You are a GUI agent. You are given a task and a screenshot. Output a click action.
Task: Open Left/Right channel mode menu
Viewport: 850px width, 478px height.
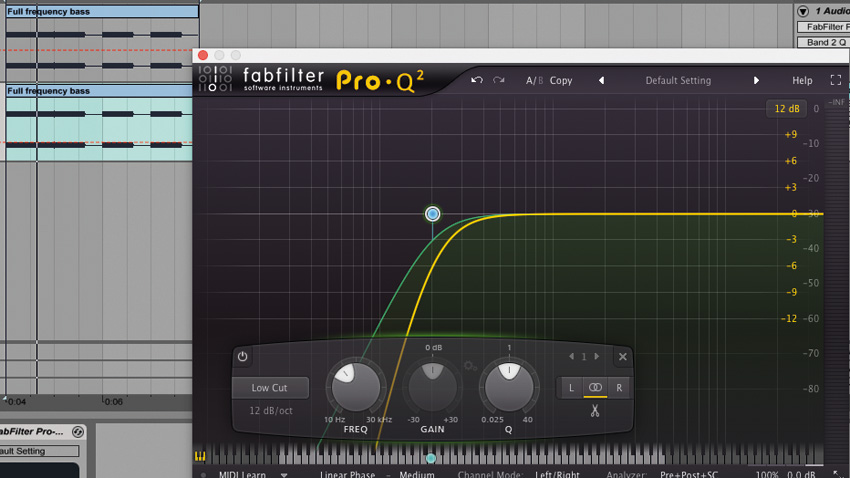pyautogui.click(x=557, y=474)
